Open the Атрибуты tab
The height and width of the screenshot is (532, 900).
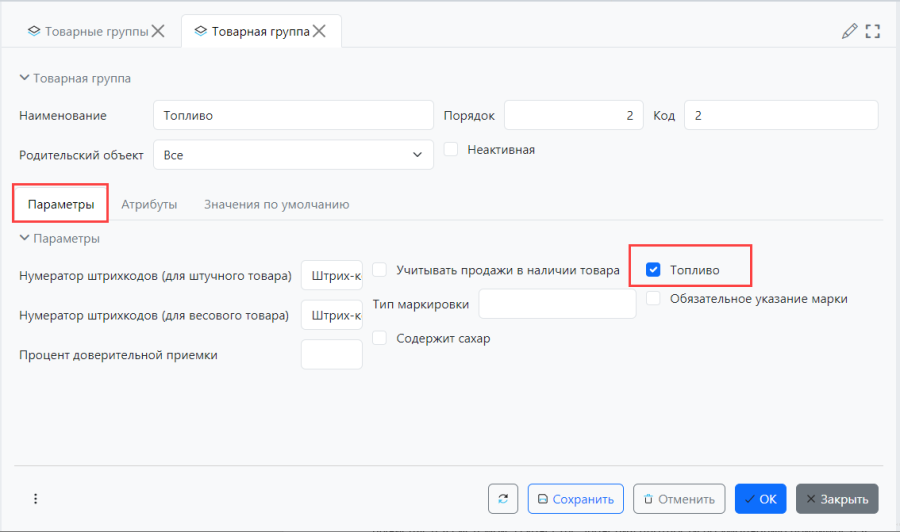point(149,204)
